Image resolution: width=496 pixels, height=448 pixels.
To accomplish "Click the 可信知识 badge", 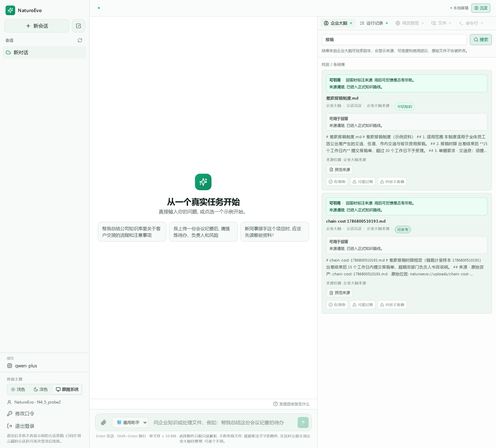I will click(405, 106).
